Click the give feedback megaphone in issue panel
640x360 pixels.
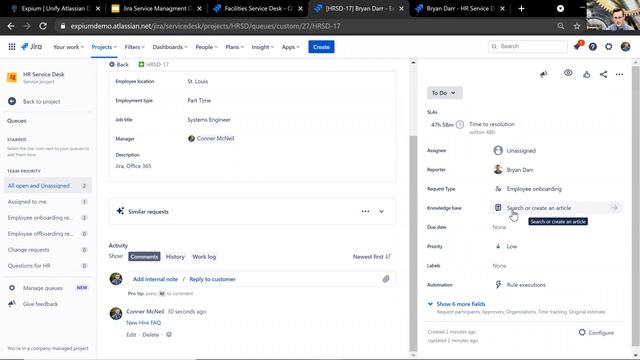click(x=544, y=74)
